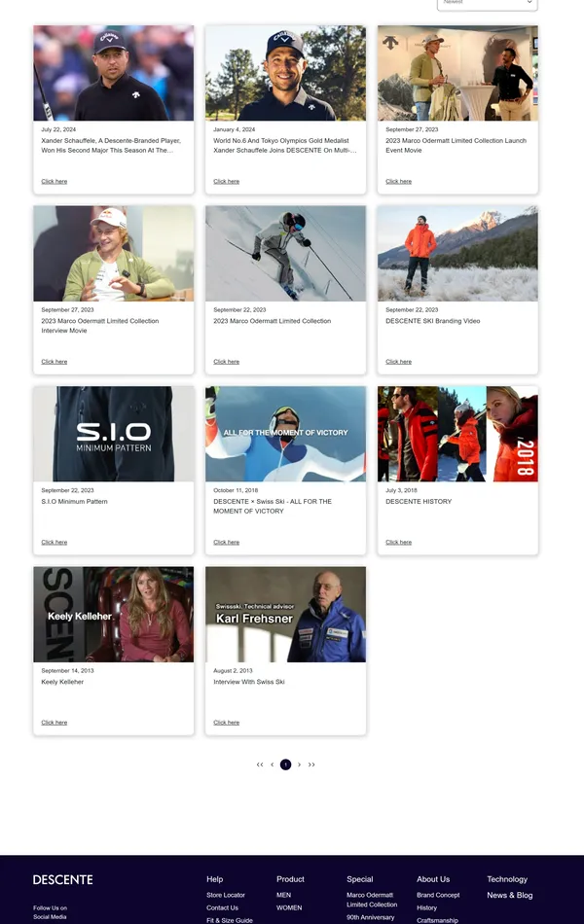Click the next page arrow
Image resolution: width=584 pixels, height=924 pixels.
click(x=299, y=764)
